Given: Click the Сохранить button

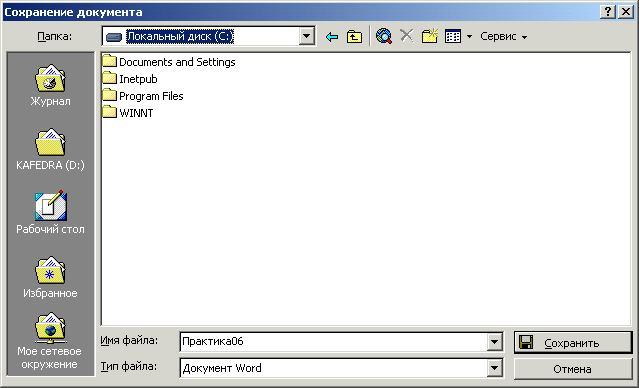Looking at the screenshot, I should 573,342.
